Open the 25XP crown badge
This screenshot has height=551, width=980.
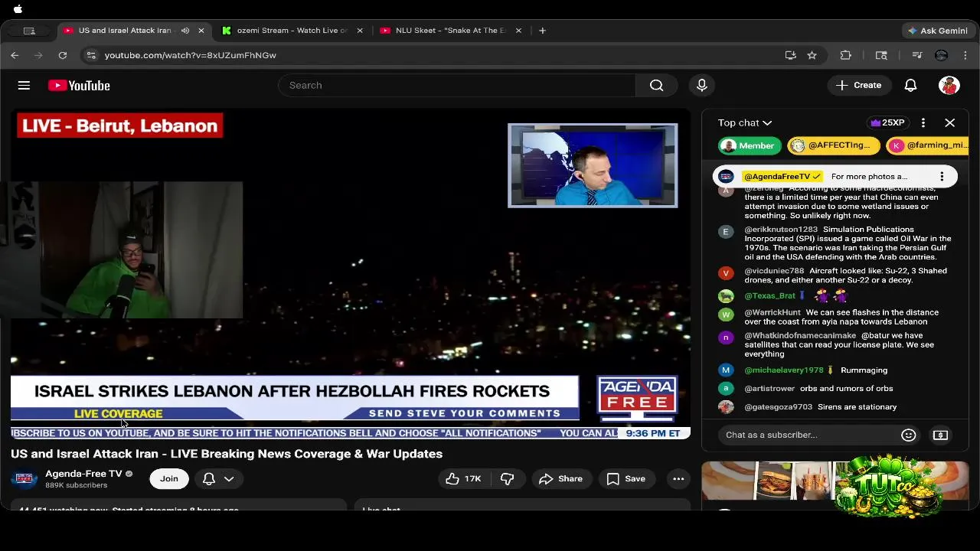(x=887, y=122)
